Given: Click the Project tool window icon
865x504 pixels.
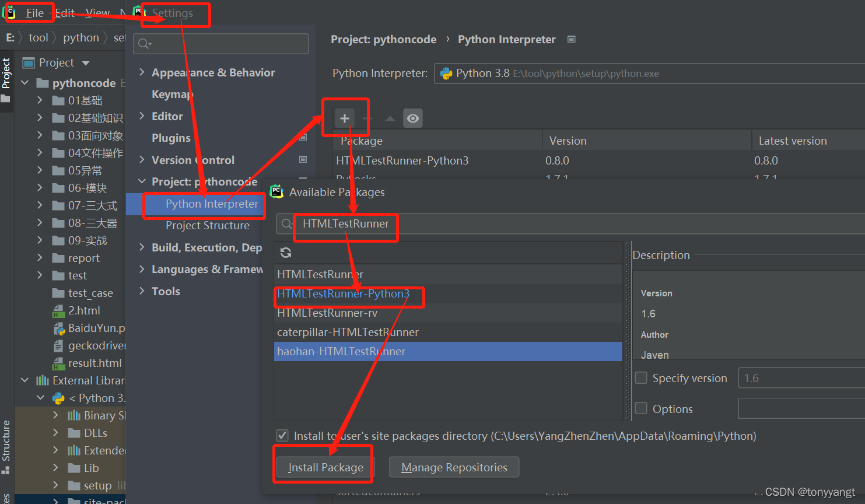Looking at the screenshot, I should pos(29,62).
